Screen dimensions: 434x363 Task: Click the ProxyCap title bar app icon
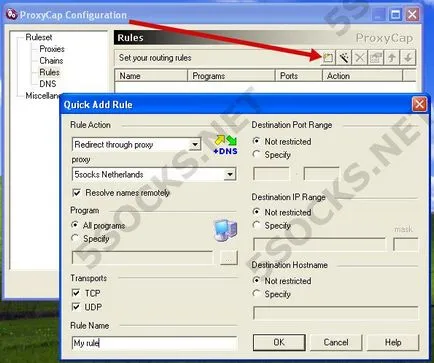(x=12, y=14)
